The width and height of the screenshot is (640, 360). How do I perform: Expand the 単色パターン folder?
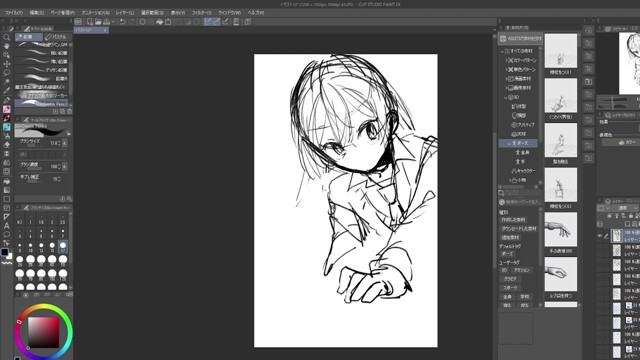point(507,69)
